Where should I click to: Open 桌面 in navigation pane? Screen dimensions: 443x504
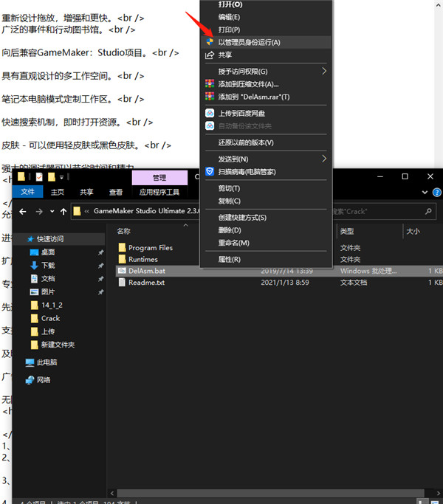(x=48, y=252)
